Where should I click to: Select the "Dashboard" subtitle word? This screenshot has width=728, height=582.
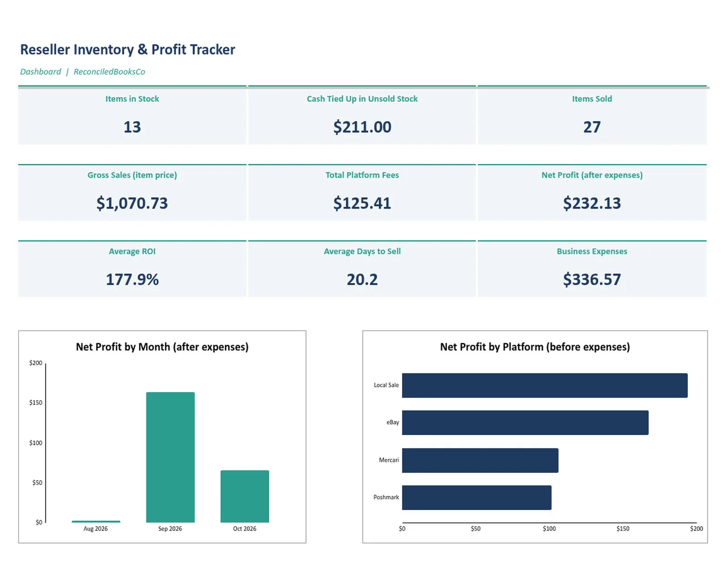click(40, 71)
